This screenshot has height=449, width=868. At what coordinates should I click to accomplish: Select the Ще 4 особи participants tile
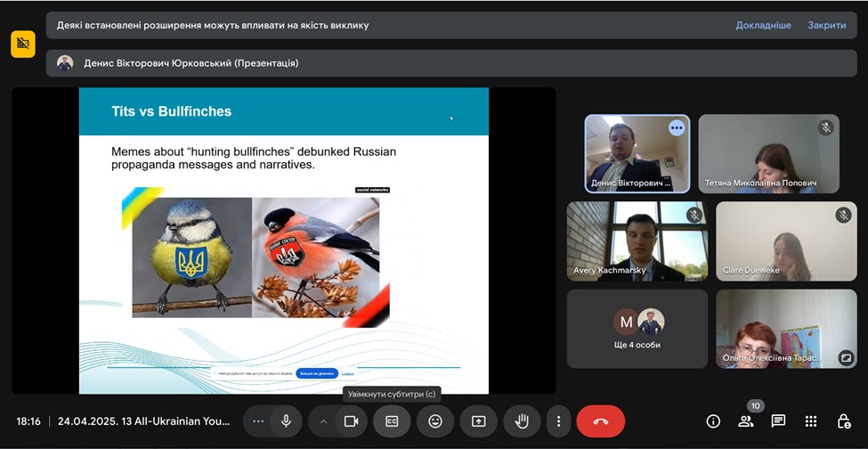[x=637, y=329]
